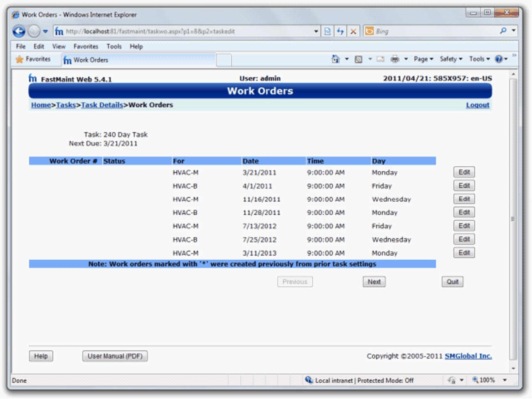Edit the HVAC-M 7/13/2012 work order
Image resolution: width=532 pixels, height=399 pixels.
pyautogui.click(x=464, y=226)
